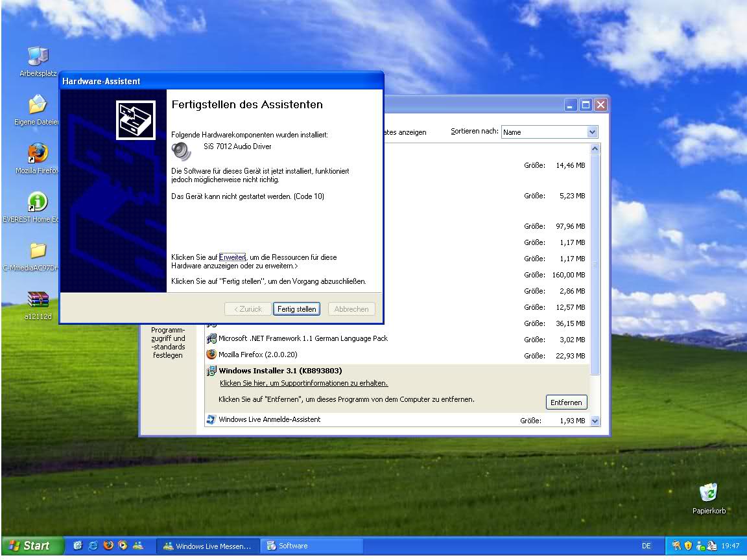Viewport: 747px width, 560px height.
Task: Switch to the Windows Live Messenger taskbar button
Action: (208, 546)
